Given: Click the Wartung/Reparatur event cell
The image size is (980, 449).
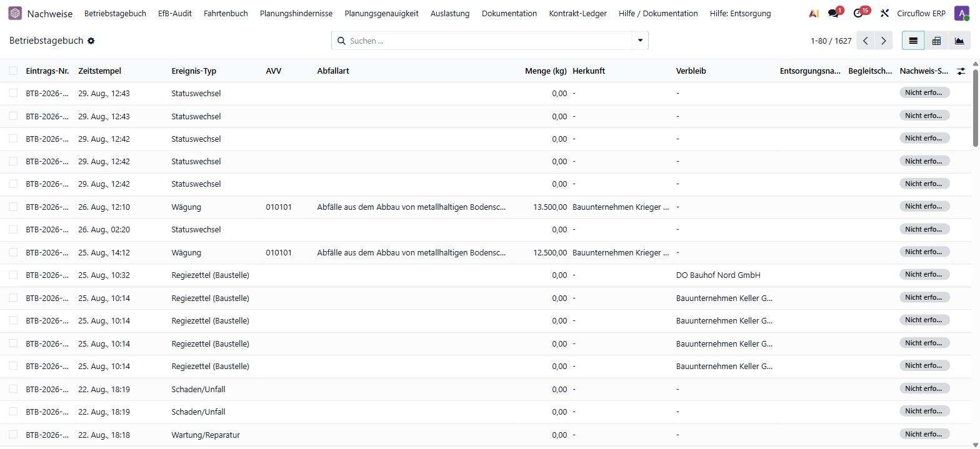Looking at the screenshot, I should coord(206,435).
